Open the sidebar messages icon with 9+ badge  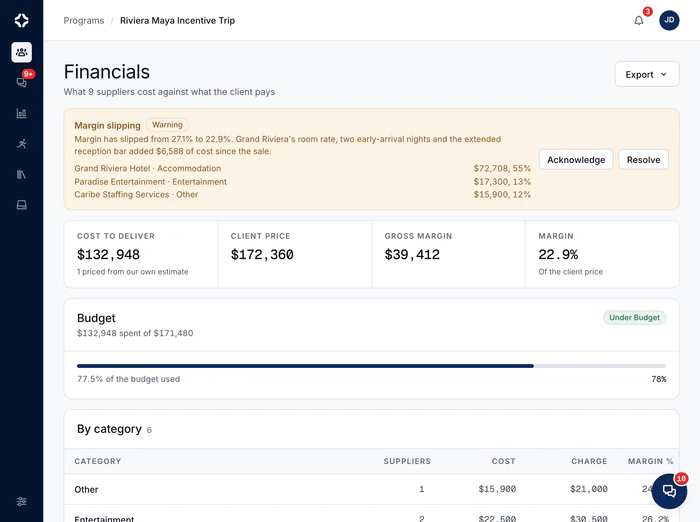[21, 82]
